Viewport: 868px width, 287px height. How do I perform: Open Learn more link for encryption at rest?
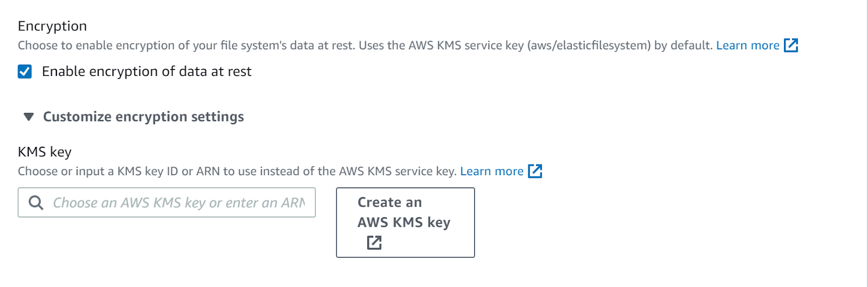[x=748, y=46]
